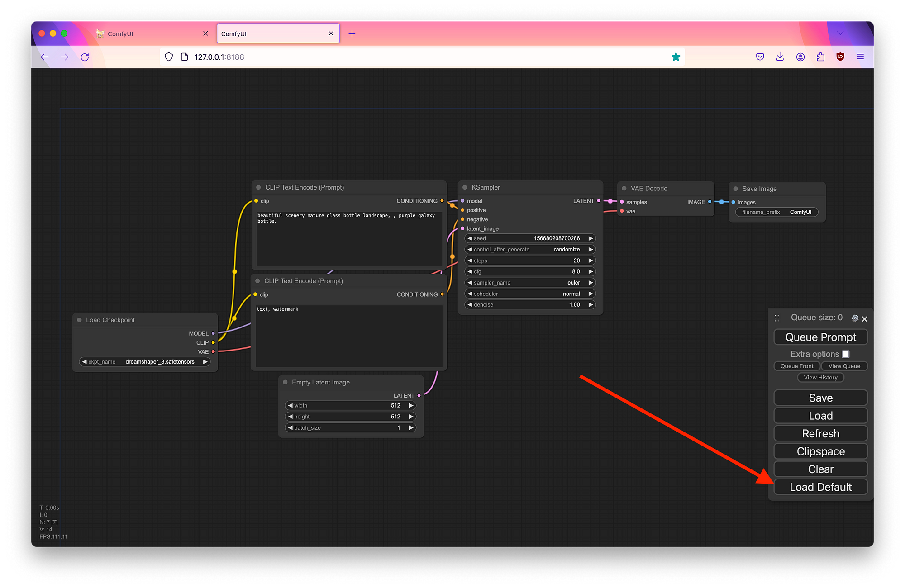
Task: Grab the queue panel drag handle dots
Action: pyautogui.click(x=776, y=318)
